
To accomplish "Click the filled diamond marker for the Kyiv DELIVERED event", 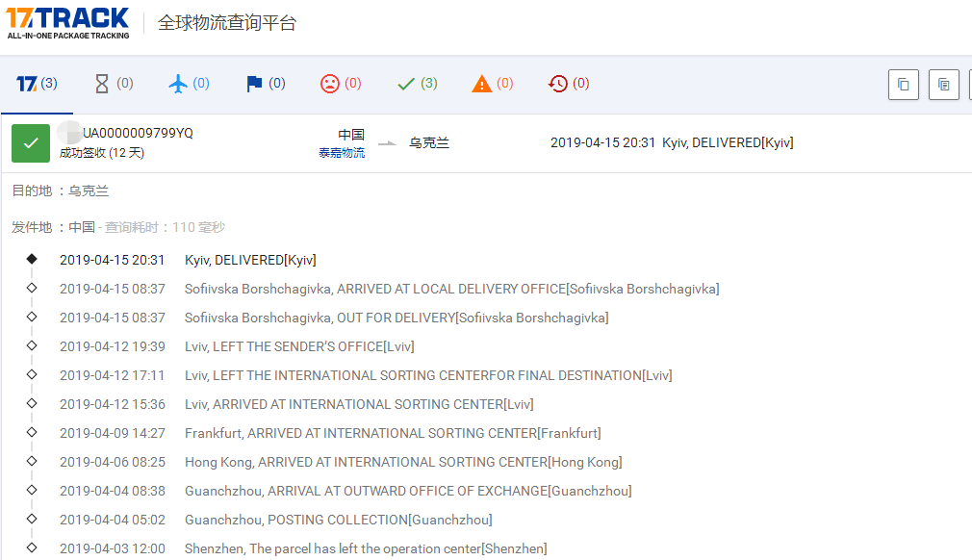I will [32, 260].
